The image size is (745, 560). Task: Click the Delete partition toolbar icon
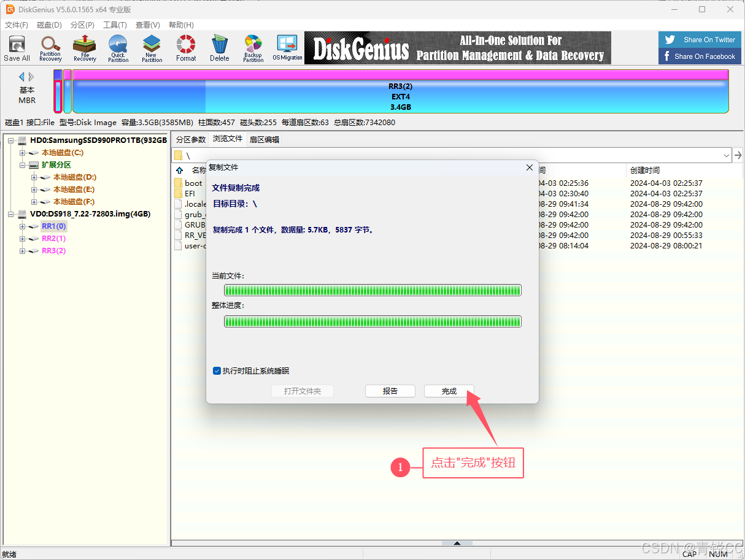click(220, 48)
